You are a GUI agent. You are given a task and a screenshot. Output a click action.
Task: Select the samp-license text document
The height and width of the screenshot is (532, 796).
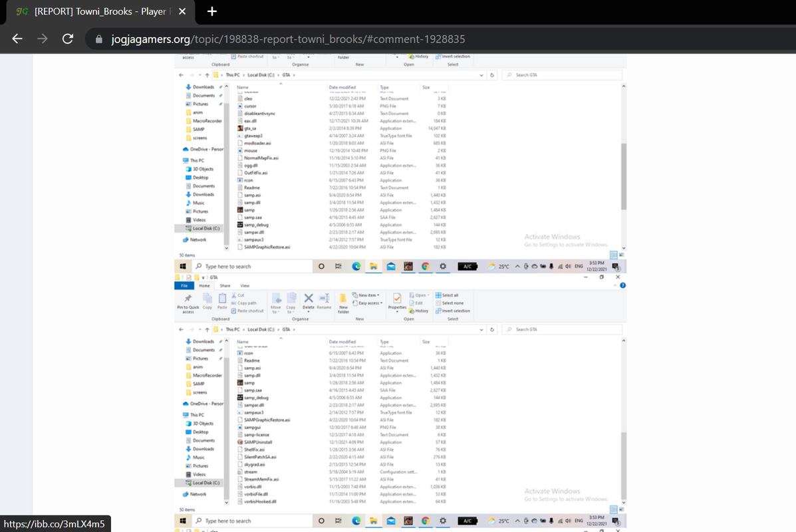(x=254, y=435)
